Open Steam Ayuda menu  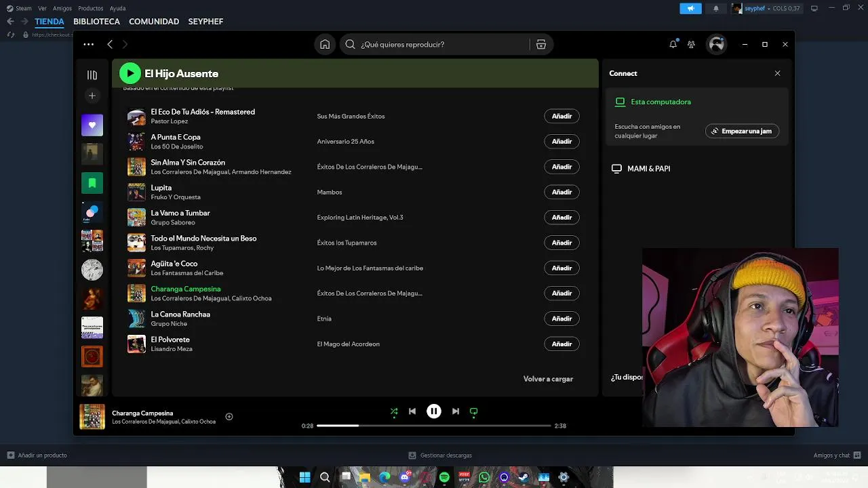pyautogui.click(x=118, y=8)
